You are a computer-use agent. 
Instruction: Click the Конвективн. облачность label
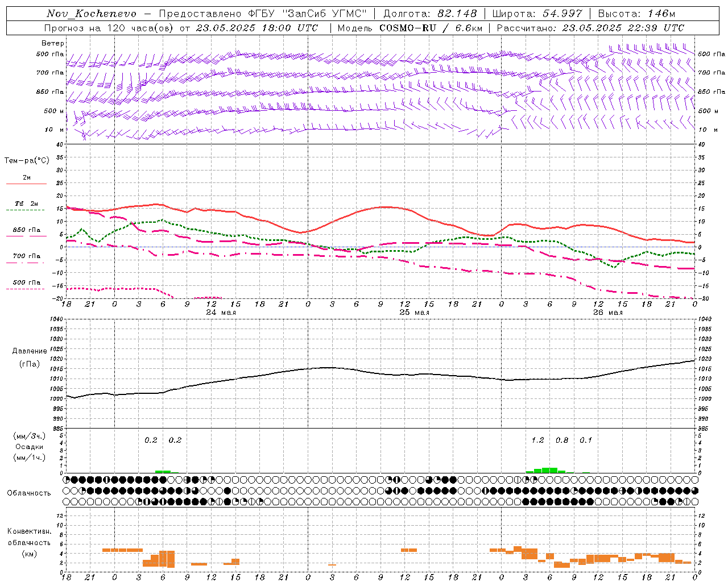(29, 537)
